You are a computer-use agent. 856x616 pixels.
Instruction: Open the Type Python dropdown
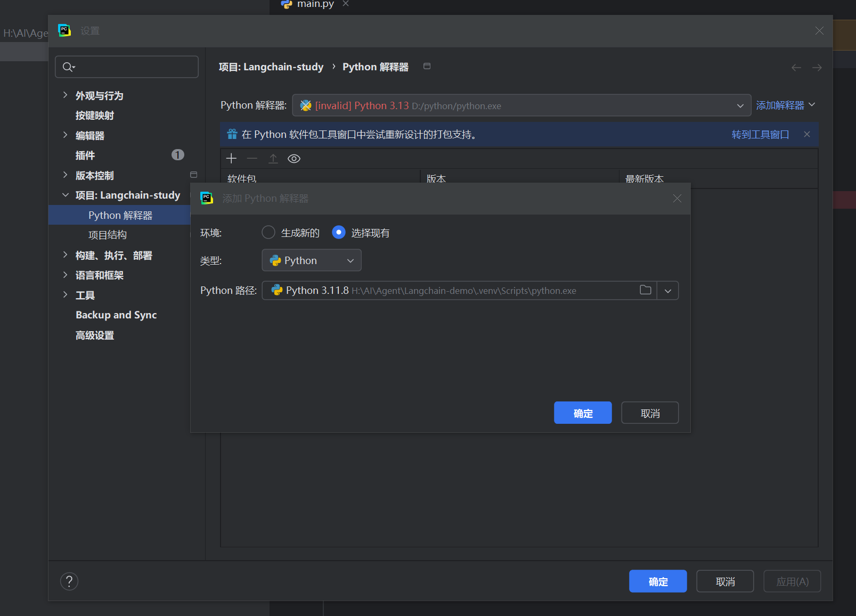pyautogui.click(x=312, y=260)
